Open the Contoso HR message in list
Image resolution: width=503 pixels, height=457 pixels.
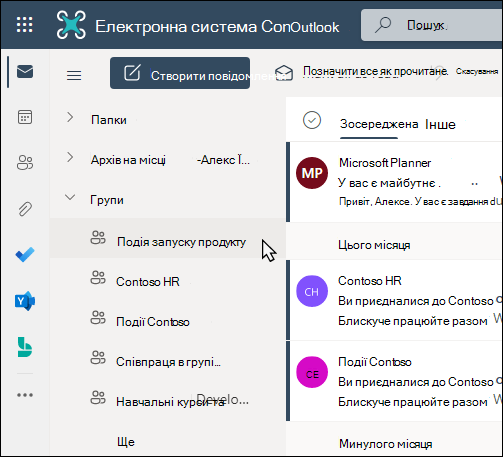point(395,300)
